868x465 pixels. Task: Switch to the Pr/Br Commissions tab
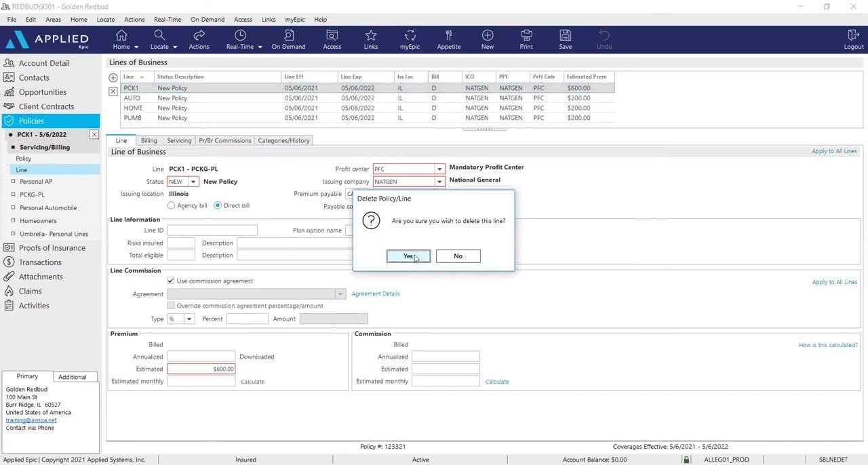pos(225,140)
